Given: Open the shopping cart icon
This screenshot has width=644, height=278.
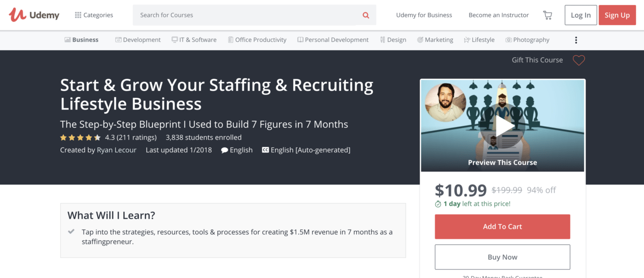Looking at the screenshot, I should click(547, 15).
